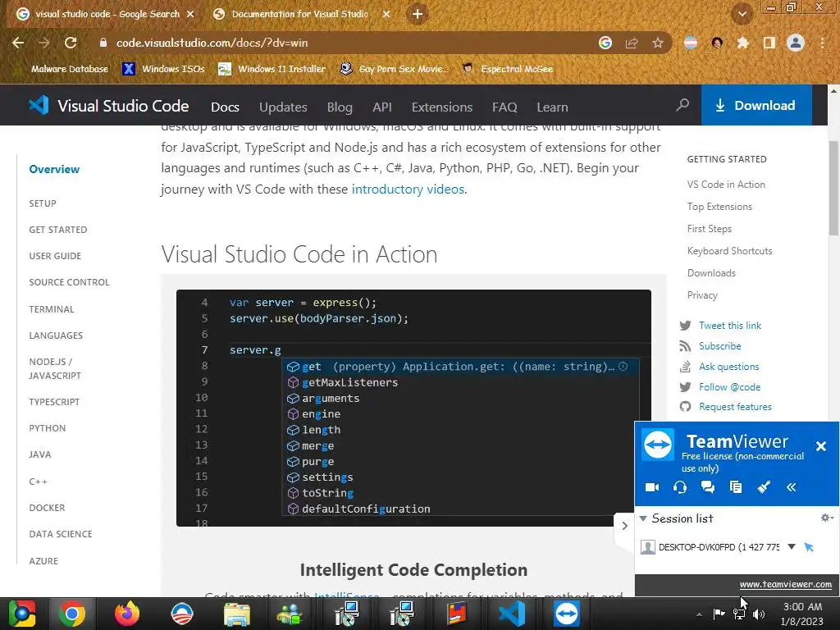Expand the TERMINAL docs section

52,309
